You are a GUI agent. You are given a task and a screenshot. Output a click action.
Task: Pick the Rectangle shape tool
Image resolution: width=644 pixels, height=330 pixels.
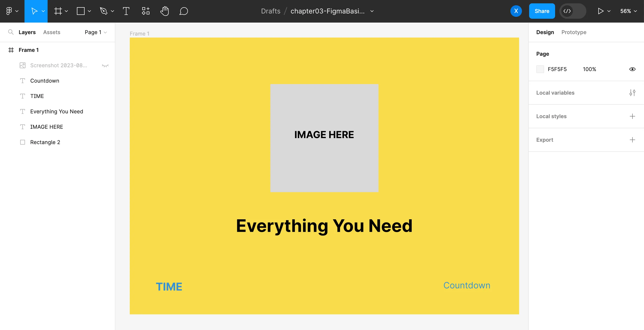[80, 11]
